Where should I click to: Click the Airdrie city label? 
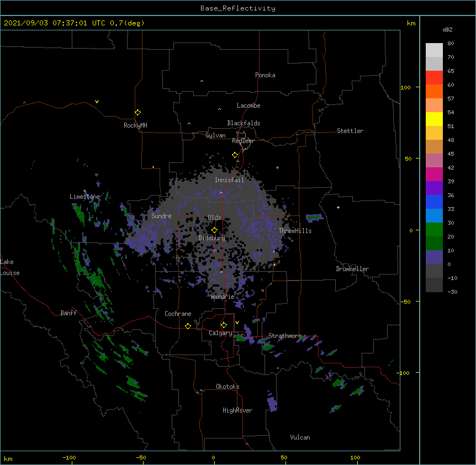pos(223,297)
